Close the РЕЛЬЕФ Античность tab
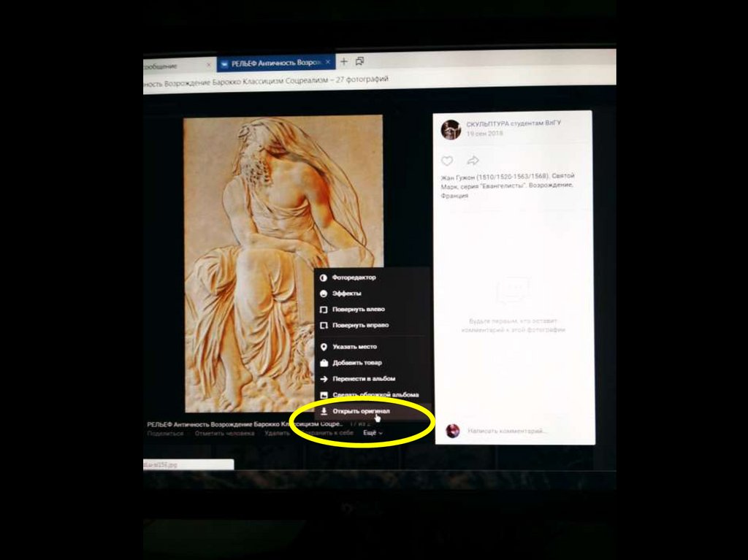Screen dimensions: 748x560 click(x=328, y=62)
